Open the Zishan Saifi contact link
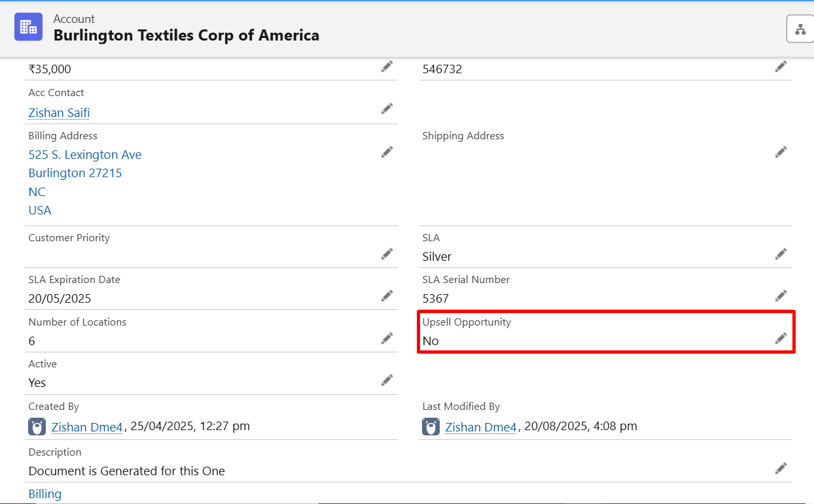The height and width of the screenshot is (504, 814). 59,113
